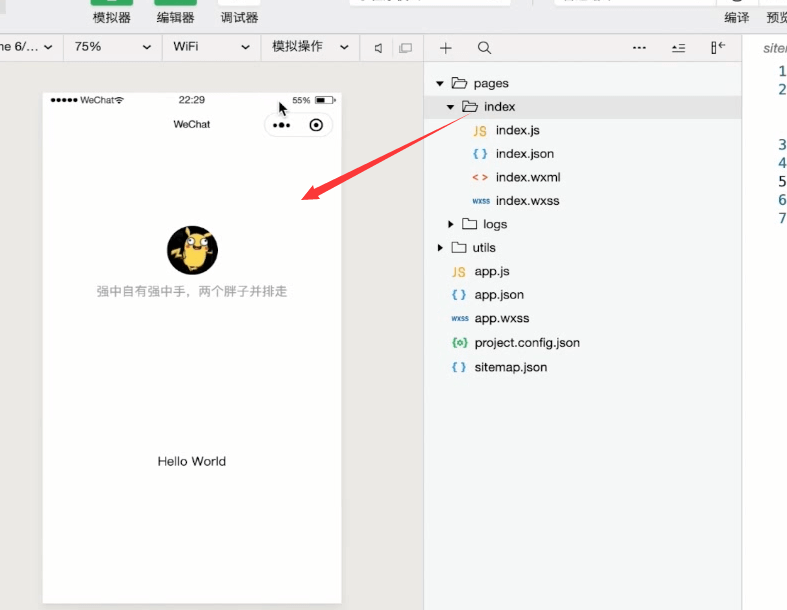Click the collapse all folders icon

[678, 48]
